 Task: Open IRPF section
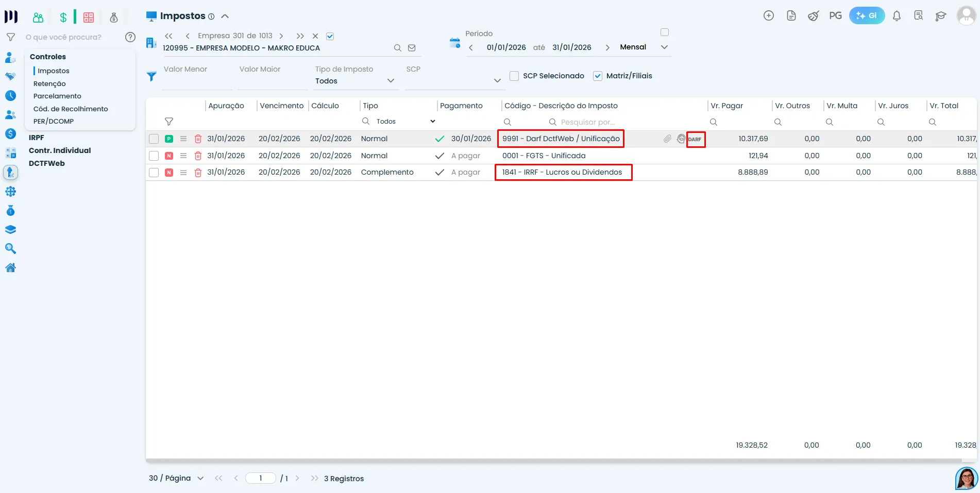[x=37, y=138]
